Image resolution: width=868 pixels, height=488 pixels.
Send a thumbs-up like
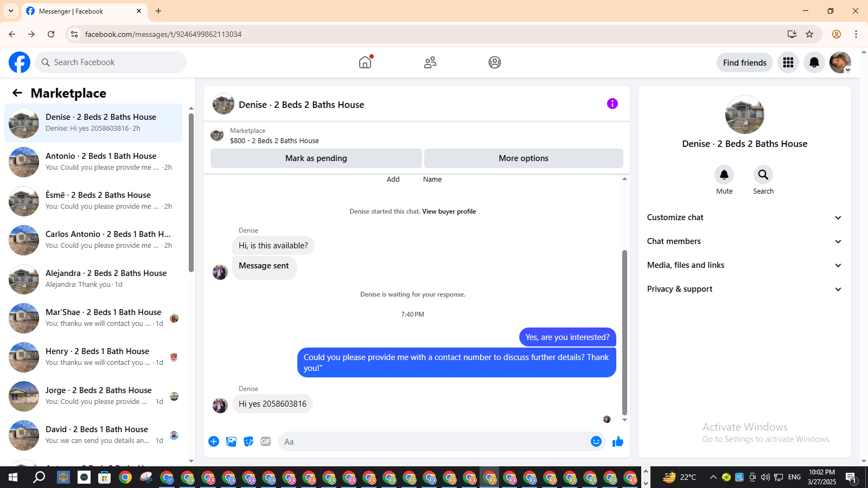(x=618, y=441)
